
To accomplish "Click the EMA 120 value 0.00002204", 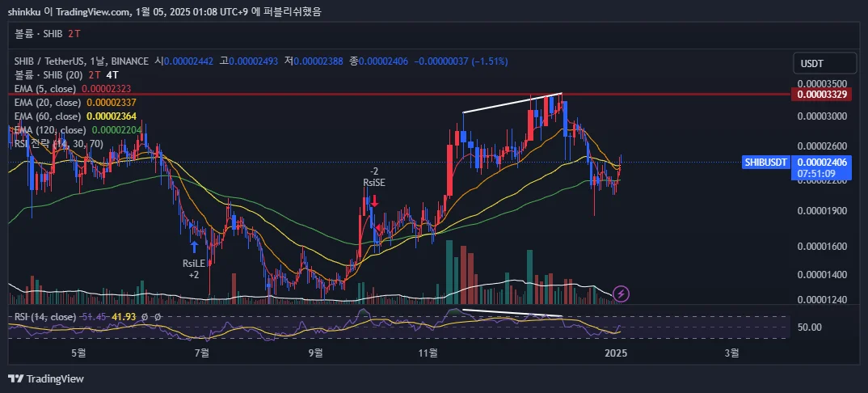I will 116,130.
